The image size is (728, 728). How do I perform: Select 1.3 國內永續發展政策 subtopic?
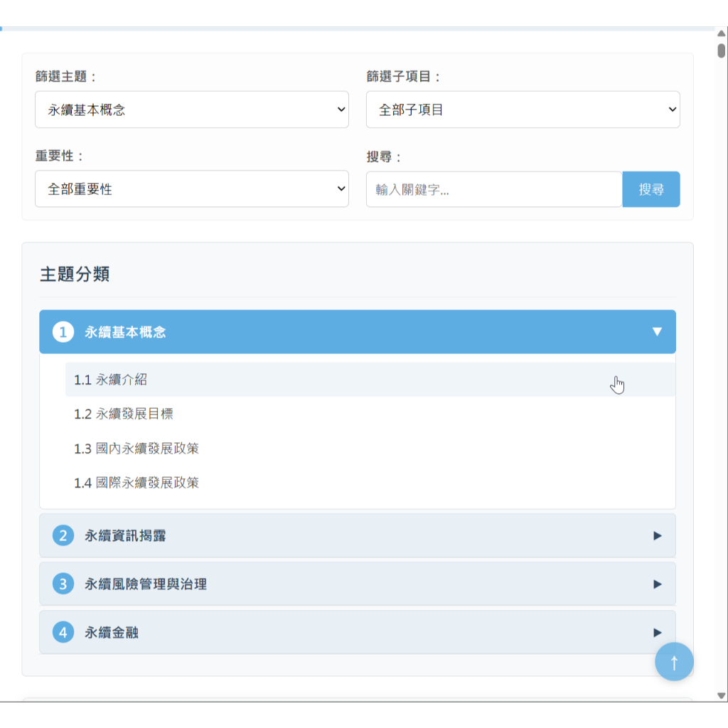point(136,449)
